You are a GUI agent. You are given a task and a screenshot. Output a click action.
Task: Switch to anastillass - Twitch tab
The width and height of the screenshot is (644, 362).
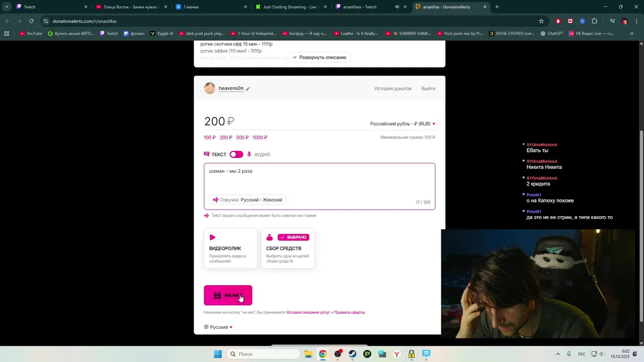[x=371, y=7]
